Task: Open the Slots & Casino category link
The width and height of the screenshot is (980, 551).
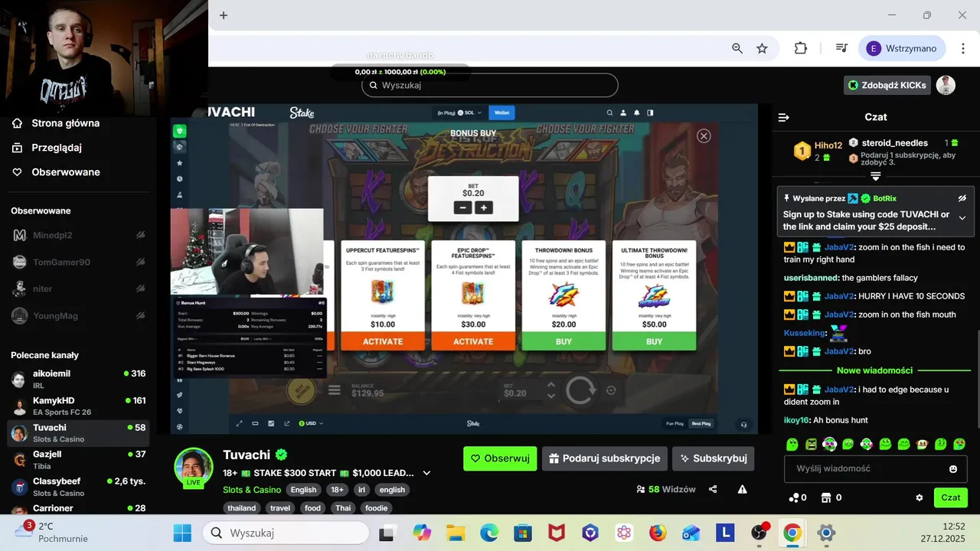Action: point(252,490)
